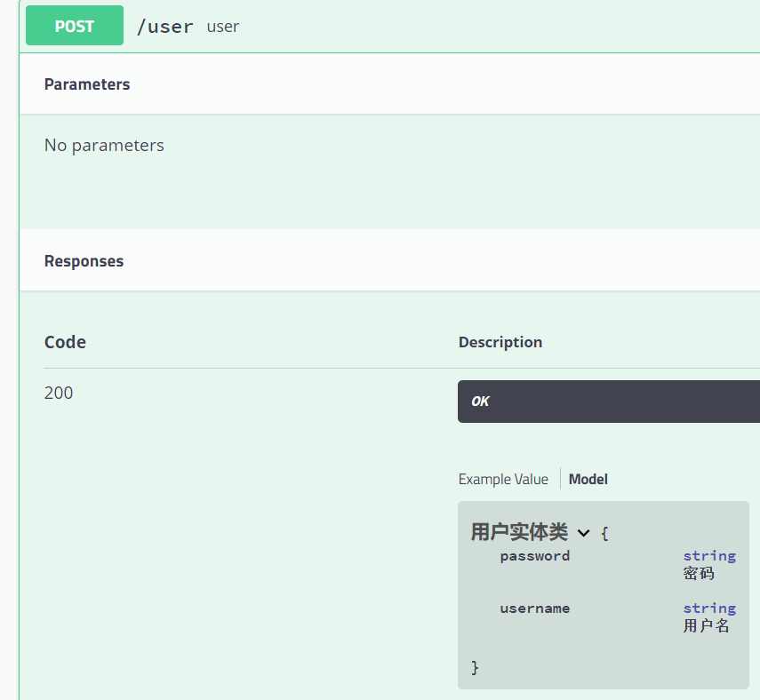Switch to the Example Value tab
The width and height of the screenshot is (760, 700).
[x=503, y=479]
